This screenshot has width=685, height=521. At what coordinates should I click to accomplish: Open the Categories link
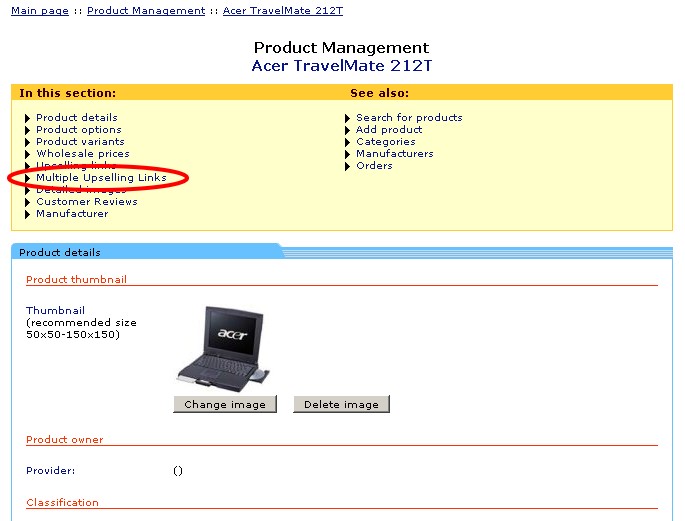click(x=386, y=141)
